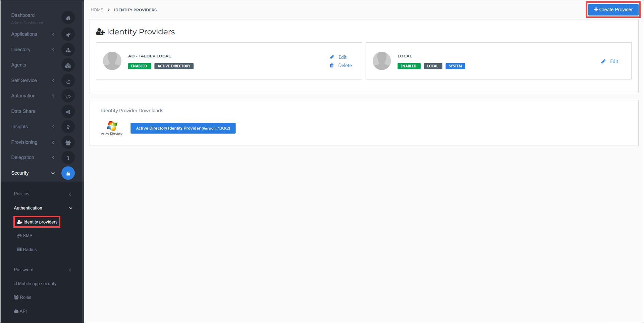644x323 pixels.
Task: Open the Dashboard menu item
Action: coord(23,15)
